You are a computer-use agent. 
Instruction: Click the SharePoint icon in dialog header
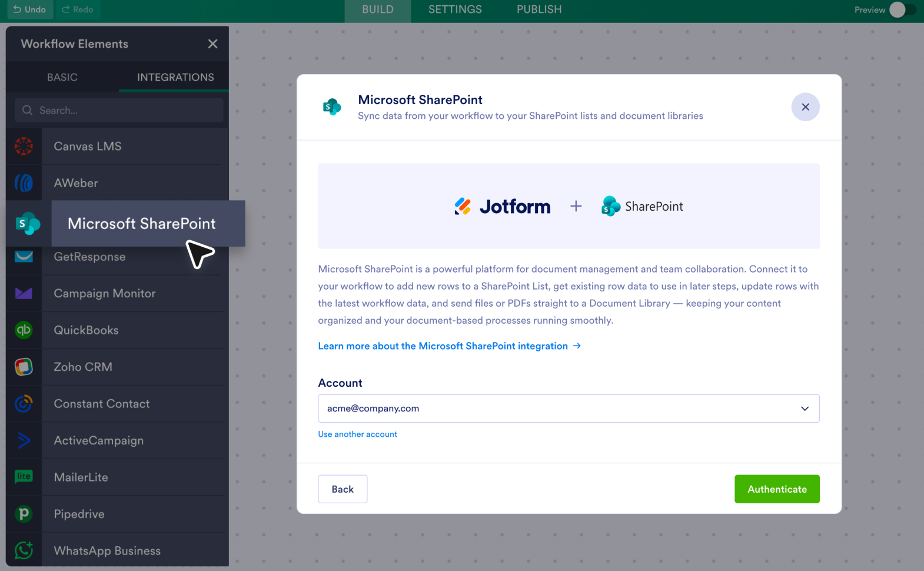(x=332, y=107)
